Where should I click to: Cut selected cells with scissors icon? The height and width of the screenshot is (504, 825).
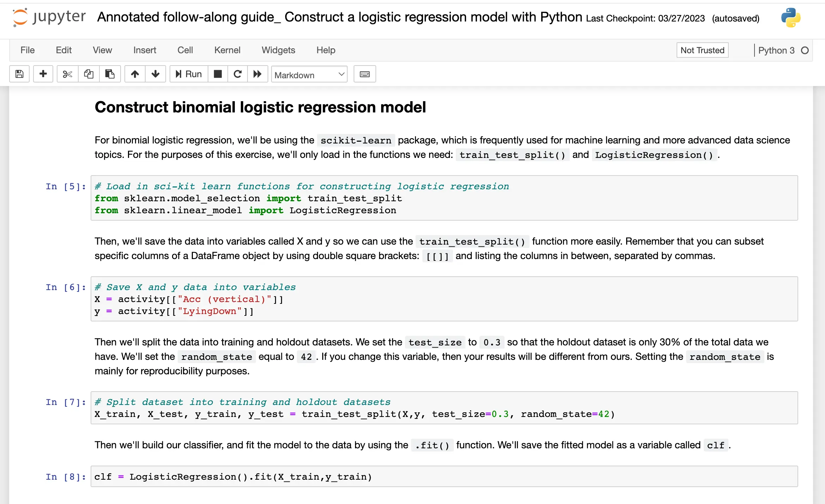[67, 74]
